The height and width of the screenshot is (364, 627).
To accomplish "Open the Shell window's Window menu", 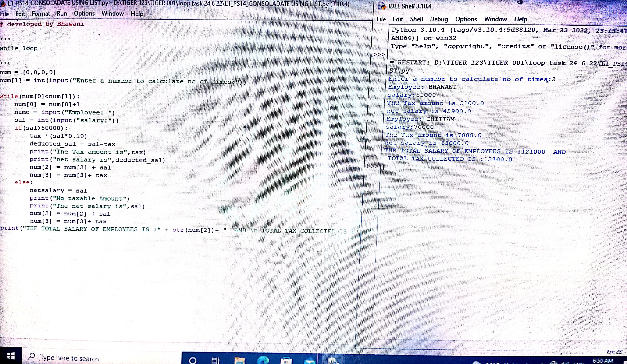I will pos(495,19).
